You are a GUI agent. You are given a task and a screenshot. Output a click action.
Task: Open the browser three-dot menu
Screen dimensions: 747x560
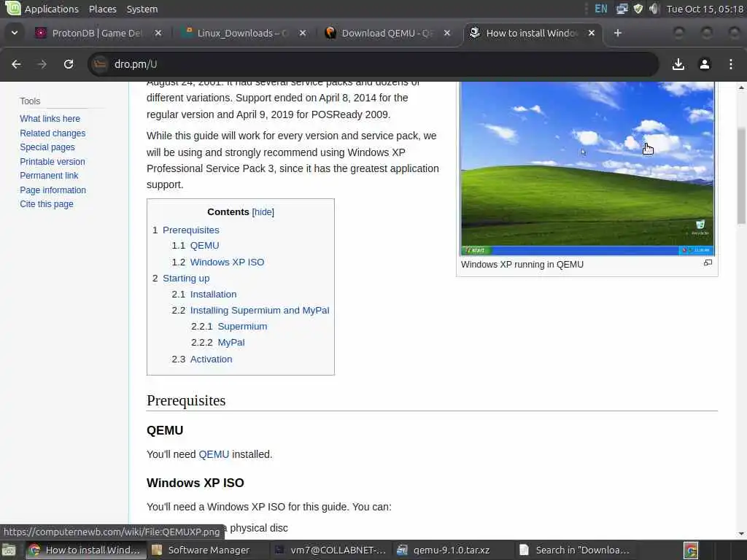coord(731,64)
